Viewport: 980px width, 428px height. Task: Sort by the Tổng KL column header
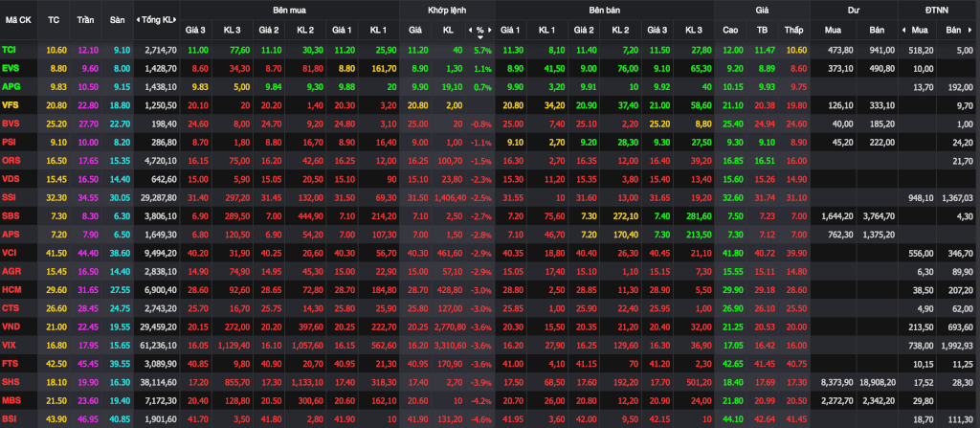coord(158,20)
